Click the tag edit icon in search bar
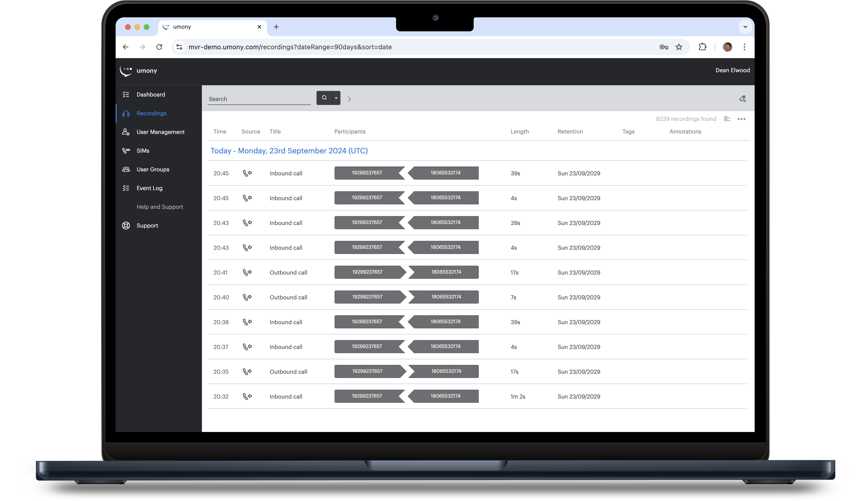 (x=742, y=99)
